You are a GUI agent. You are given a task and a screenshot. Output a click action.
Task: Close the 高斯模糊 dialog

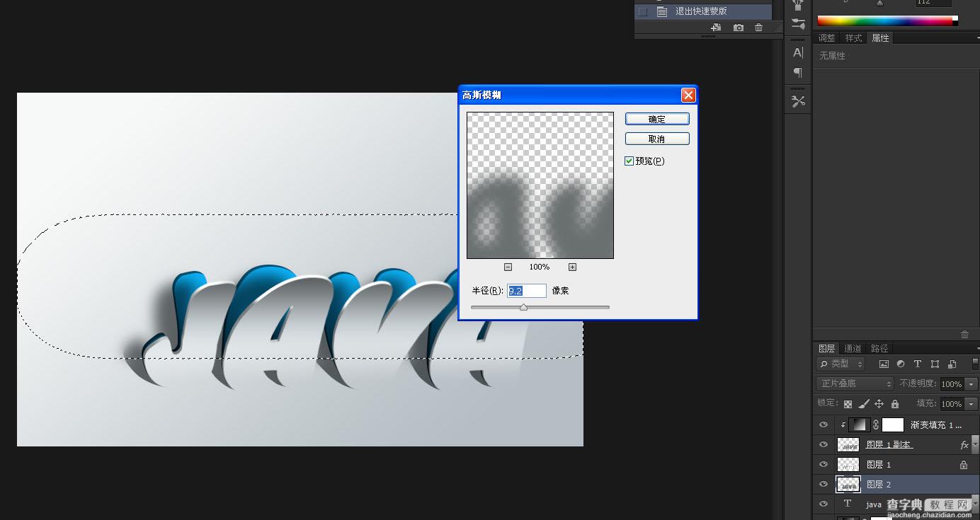tap(688, 95)
